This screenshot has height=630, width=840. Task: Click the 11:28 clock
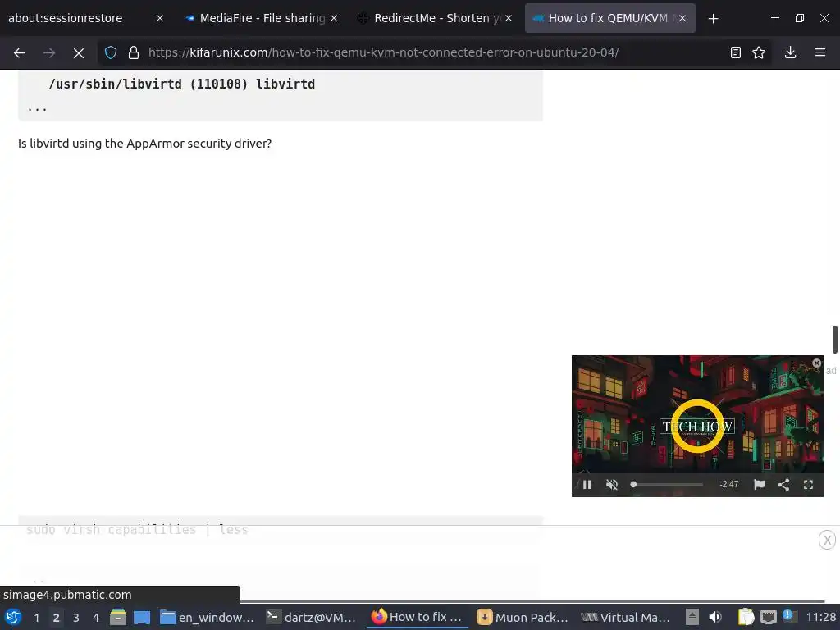[820, 617]
